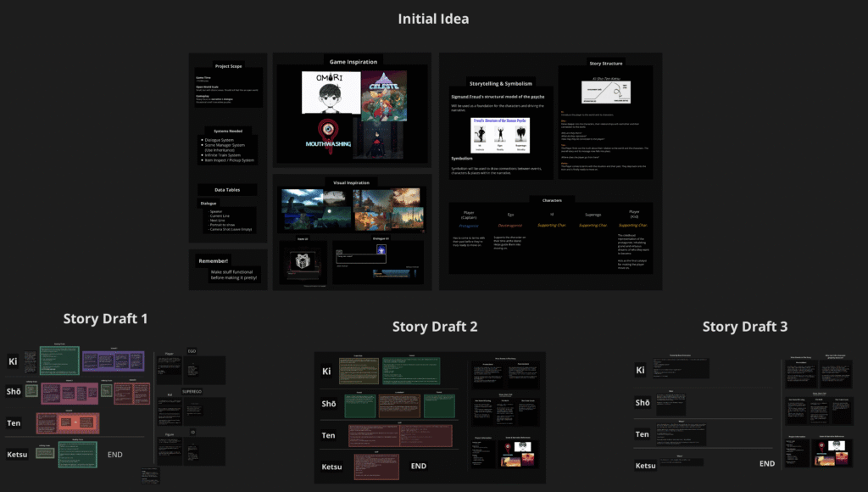
Task: Select the Ki-Shō-Ten-Ketsu curve diagram
Action: coord(605,92)
